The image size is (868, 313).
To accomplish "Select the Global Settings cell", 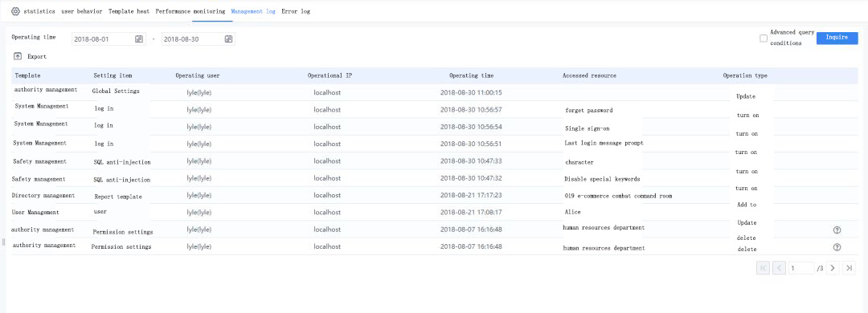I will click(x=116, y=91).
